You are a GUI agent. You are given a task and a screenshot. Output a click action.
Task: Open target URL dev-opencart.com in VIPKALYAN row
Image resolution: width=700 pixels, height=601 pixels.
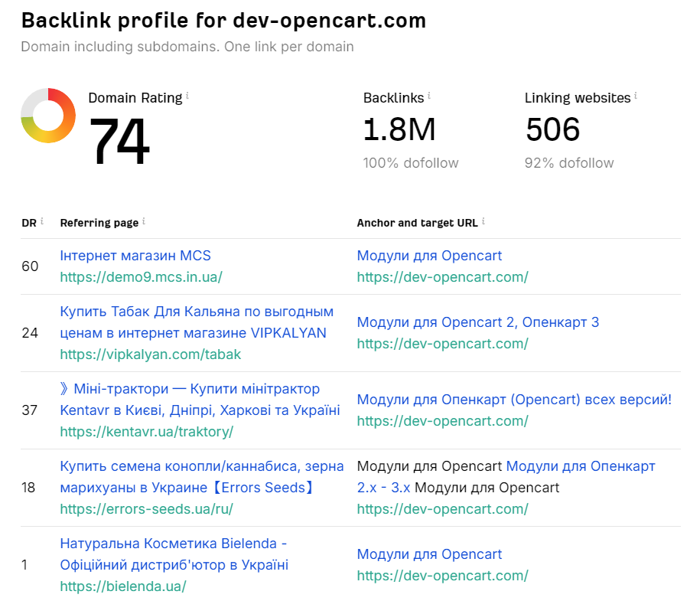(442, 344)
